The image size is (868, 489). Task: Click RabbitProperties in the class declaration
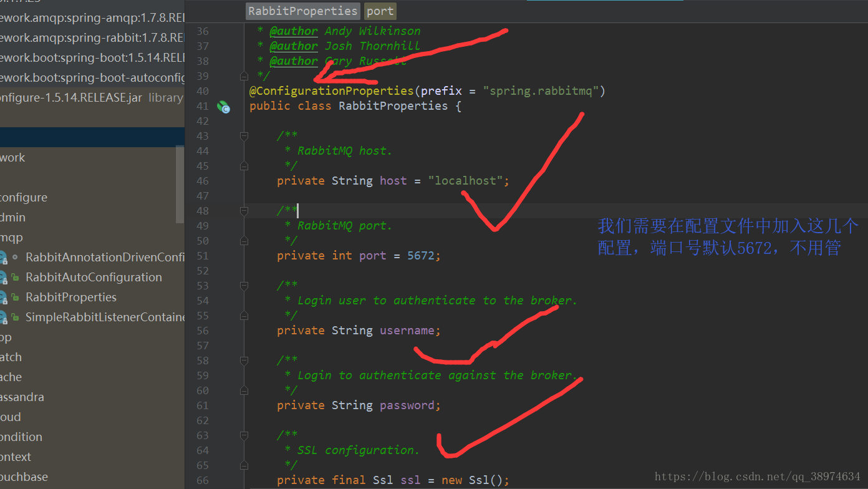[x=393, y=106]
